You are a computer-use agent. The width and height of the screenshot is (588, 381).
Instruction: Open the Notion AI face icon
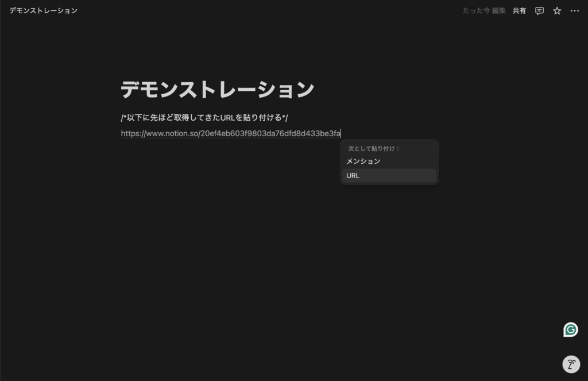pos(570,364)
